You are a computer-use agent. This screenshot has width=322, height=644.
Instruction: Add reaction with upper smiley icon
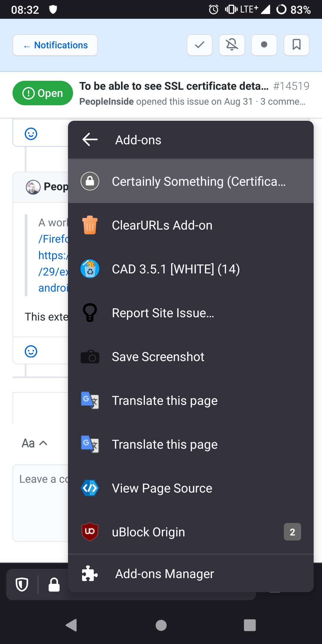pyautogui.click(x=31, y=134)
